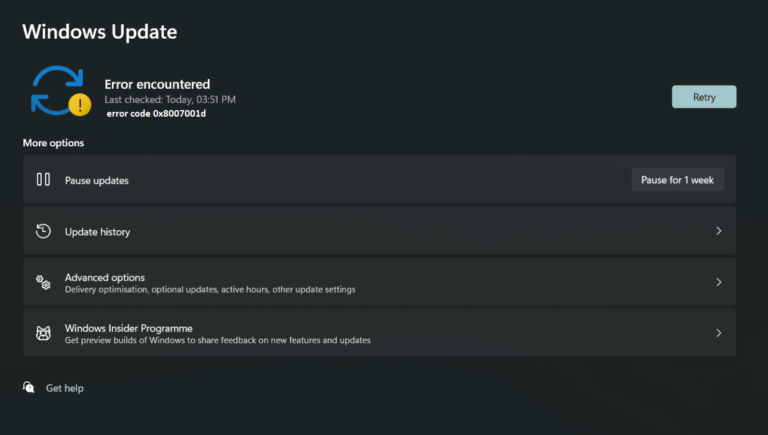This screenshot has width=768, height=435.
Task: Click the Retry button
Action: tap(704, 97)
